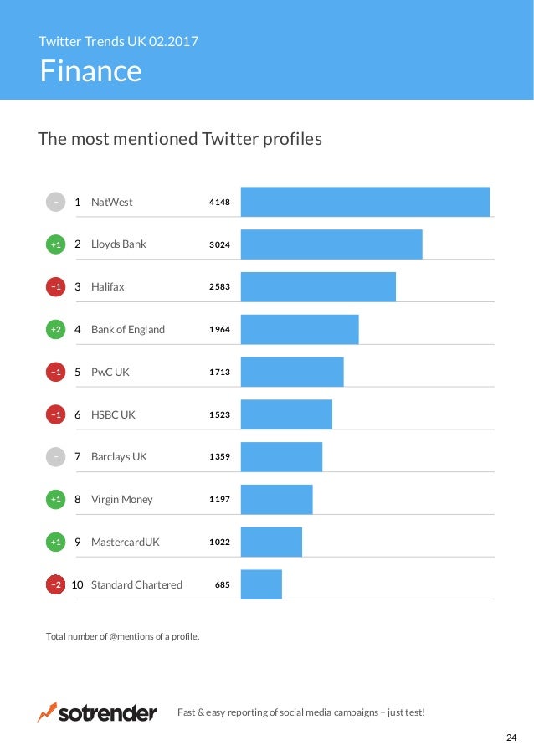The image size is (534, 756).
Task: Click the +1 badge beside Lloyds Bank
Action: (55, 244)
